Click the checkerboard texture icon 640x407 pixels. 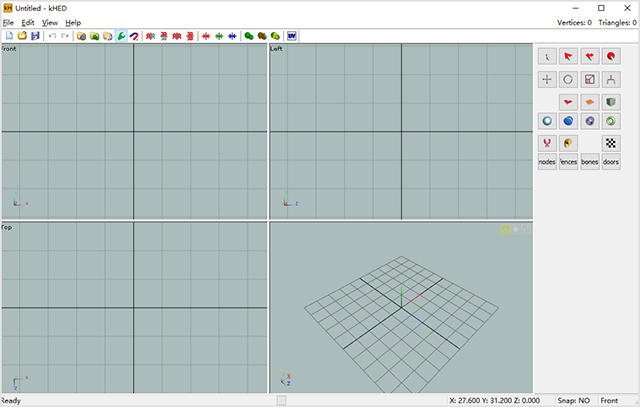(611, 143)
